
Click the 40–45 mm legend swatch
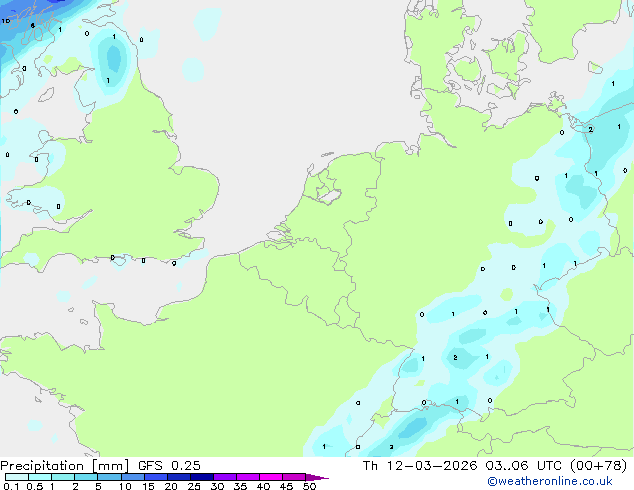click(271, 477)
